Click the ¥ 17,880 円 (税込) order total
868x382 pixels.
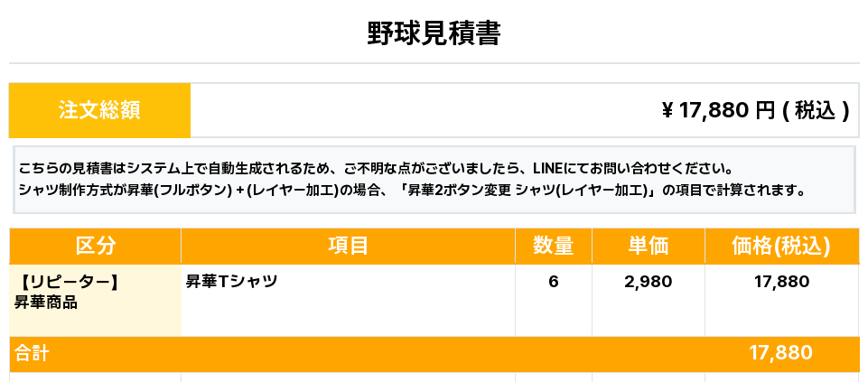pyautogui.click(x=755, y=110)
